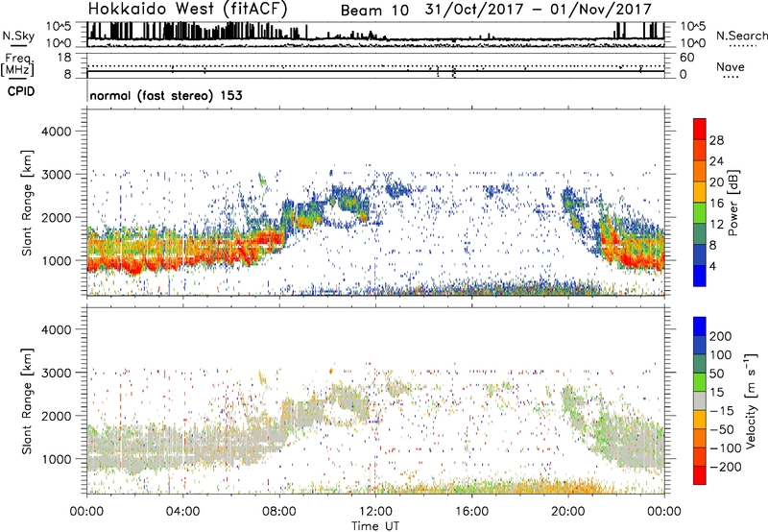Click the 'CPID' label
This screenshot has height=532, width=768.
coord(21,91)
